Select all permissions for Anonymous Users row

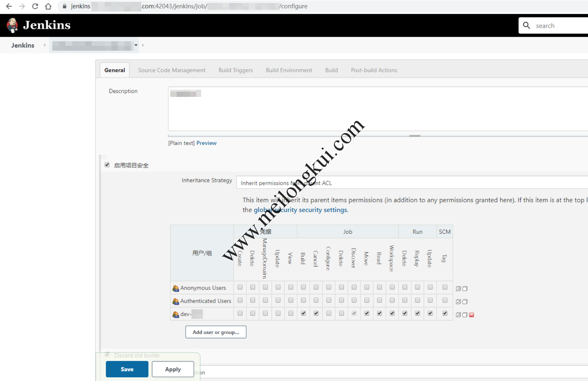click(x=458, y=289)
